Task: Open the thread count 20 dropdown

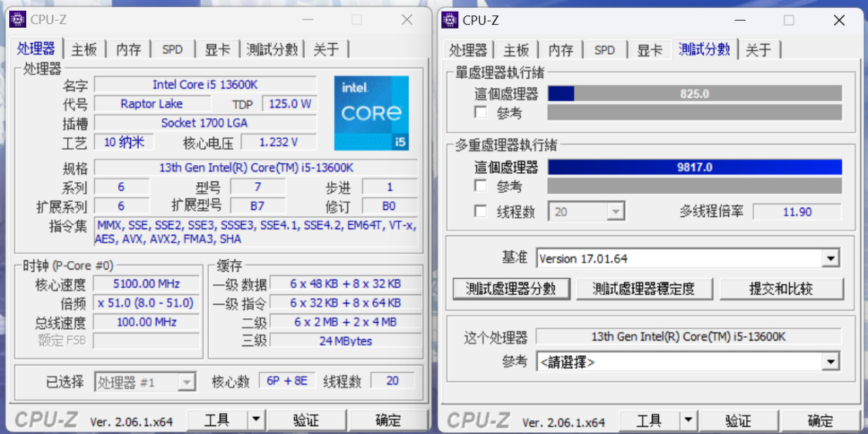Action: click(587, 212)
